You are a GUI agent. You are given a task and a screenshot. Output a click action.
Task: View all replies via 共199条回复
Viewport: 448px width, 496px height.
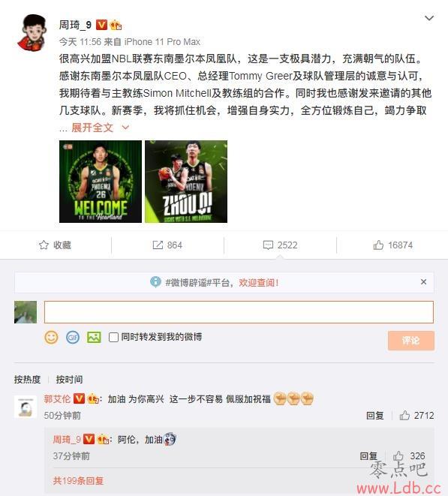point(78,481)
